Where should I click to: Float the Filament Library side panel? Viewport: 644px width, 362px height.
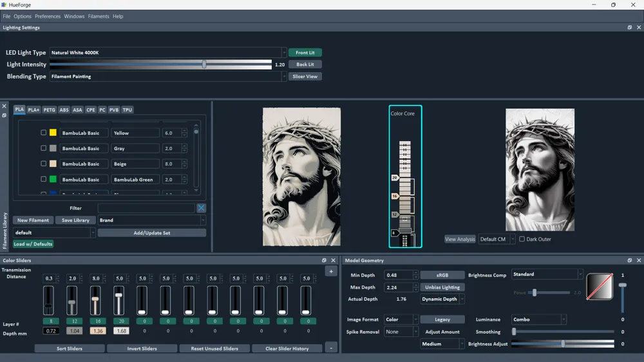tap(4, 115)
